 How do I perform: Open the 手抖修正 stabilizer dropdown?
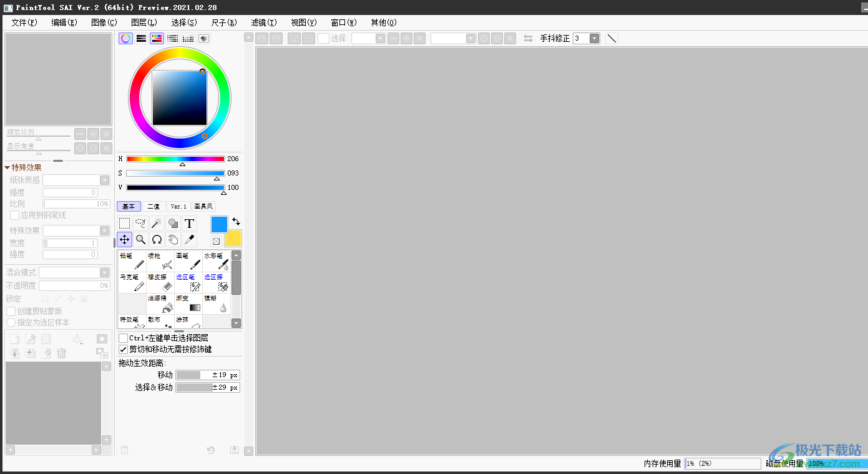click(595, 38)
